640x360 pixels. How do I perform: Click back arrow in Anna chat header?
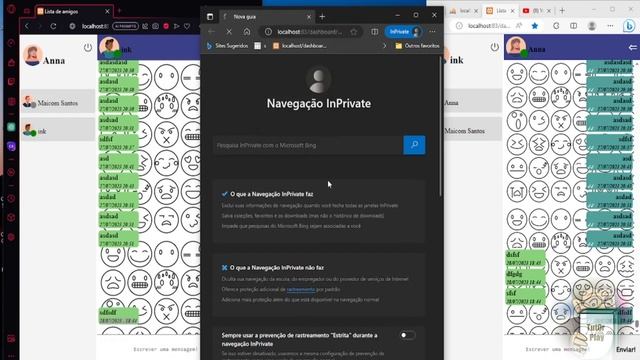coord(633,48)
